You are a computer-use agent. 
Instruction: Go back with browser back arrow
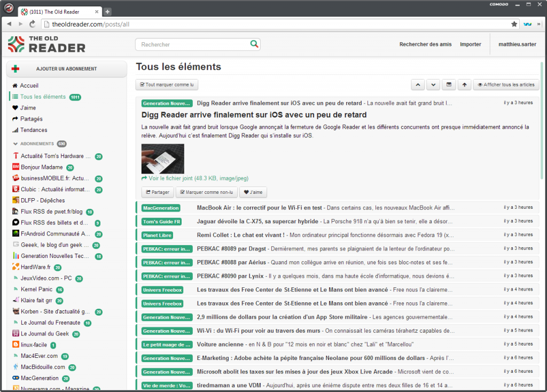(x=9, y=24)
